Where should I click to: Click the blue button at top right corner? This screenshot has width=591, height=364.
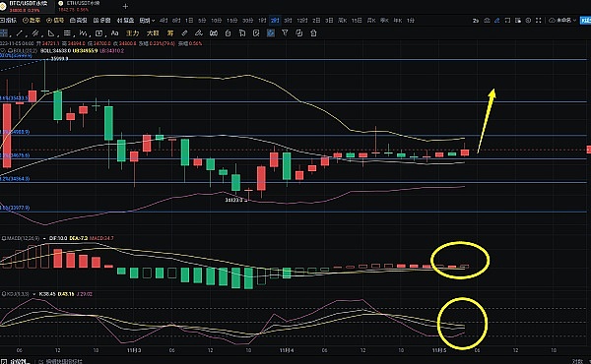tap(586, 21)
